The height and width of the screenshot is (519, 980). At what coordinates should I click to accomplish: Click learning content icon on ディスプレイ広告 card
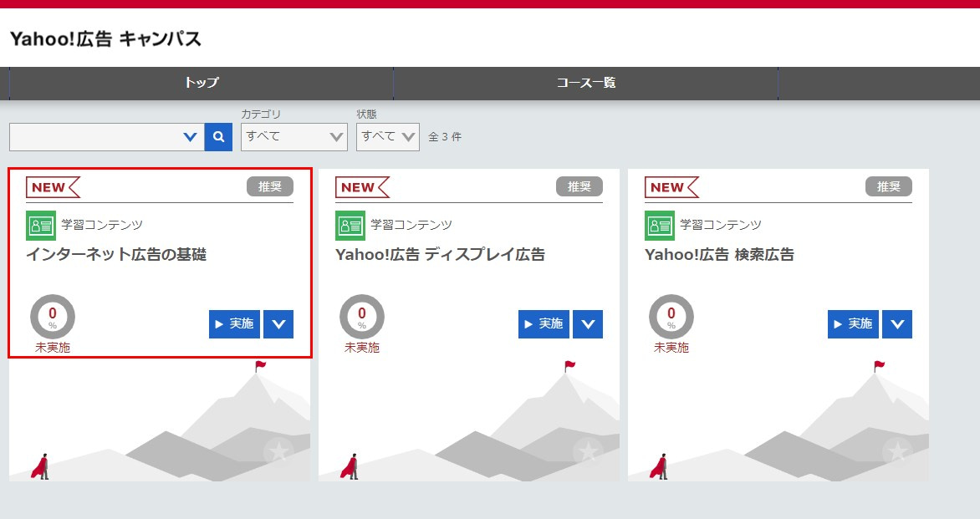(350, 225)
